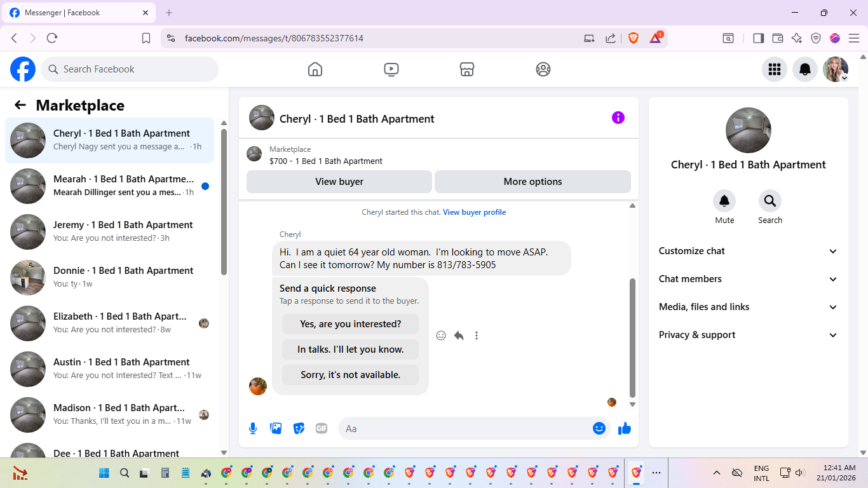Open the Madison conversation in the list
This screenshot has height=488, width=868.
point(109,415)
